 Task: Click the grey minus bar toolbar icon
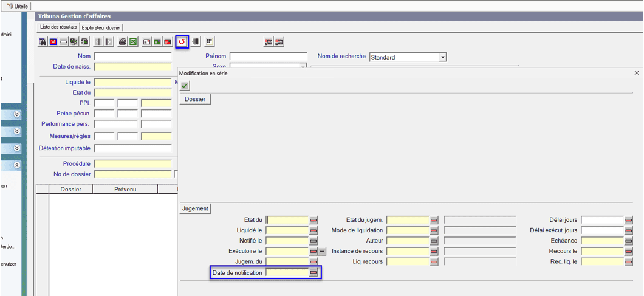click(64, 41)
